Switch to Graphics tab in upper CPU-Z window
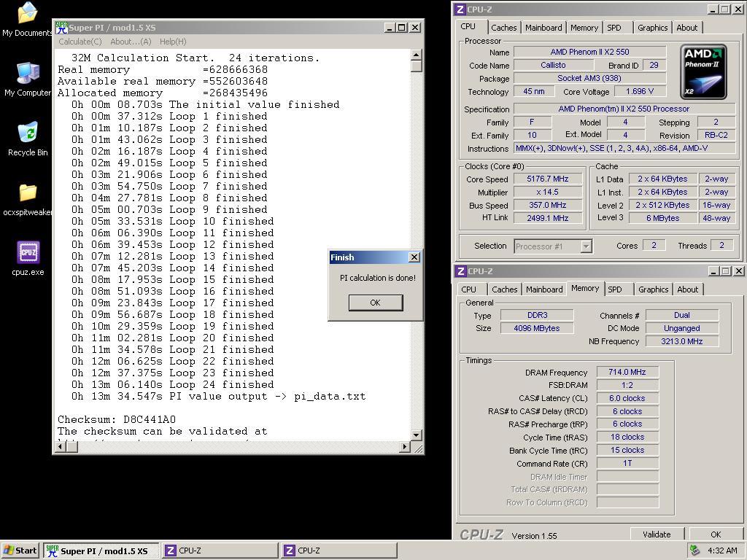This screenshot has height=560, width=747. pyautogui.click(x=653, y=28)
